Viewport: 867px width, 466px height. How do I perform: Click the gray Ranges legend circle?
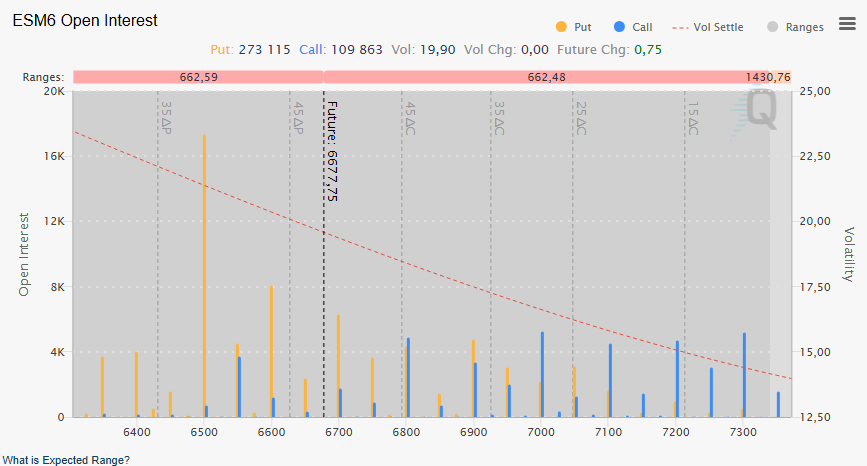click(771, 27)
